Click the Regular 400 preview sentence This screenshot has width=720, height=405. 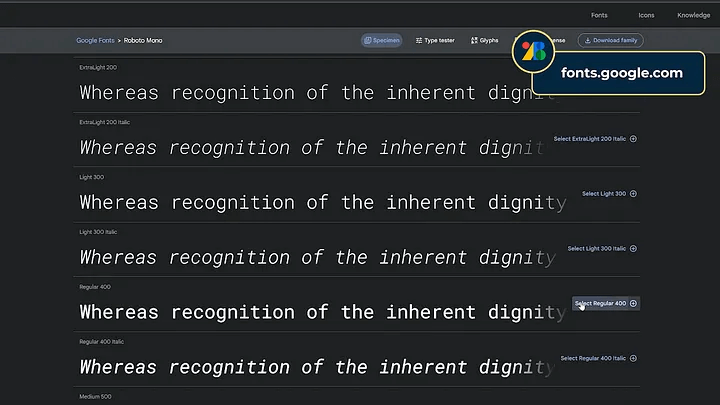[x=323, y=313]
